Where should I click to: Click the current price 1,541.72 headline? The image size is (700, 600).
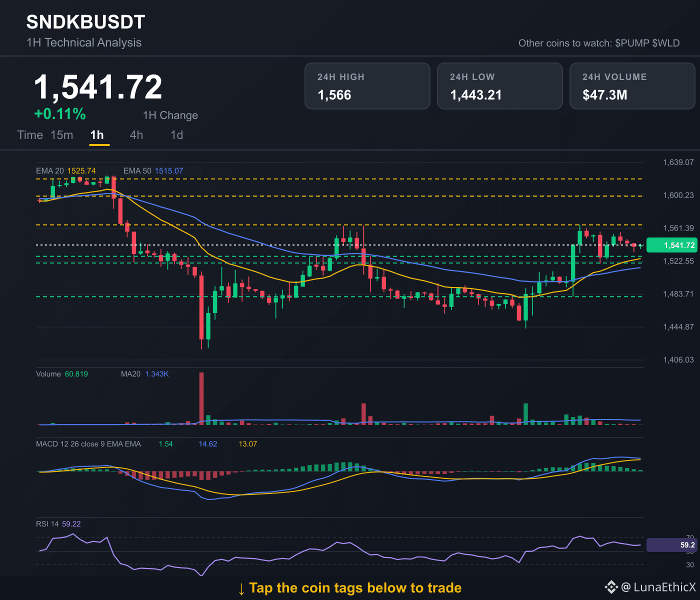(x=98, y=87)
